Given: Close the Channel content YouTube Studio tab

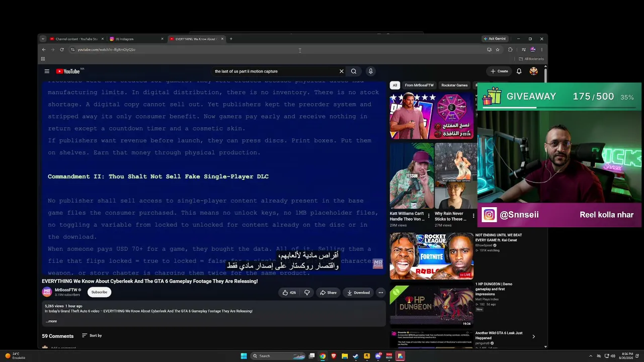Looking at the screenshot, I should point(103,39).
